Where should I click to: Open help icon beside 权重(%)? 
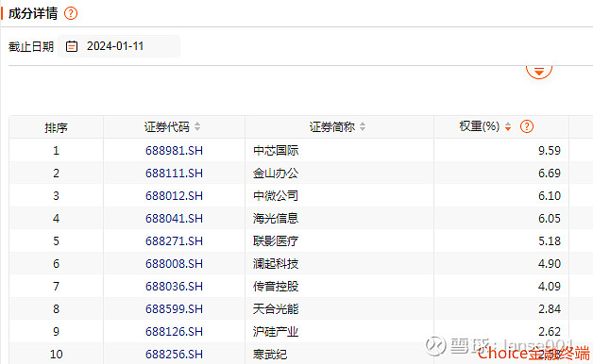(x=527, y=126)
